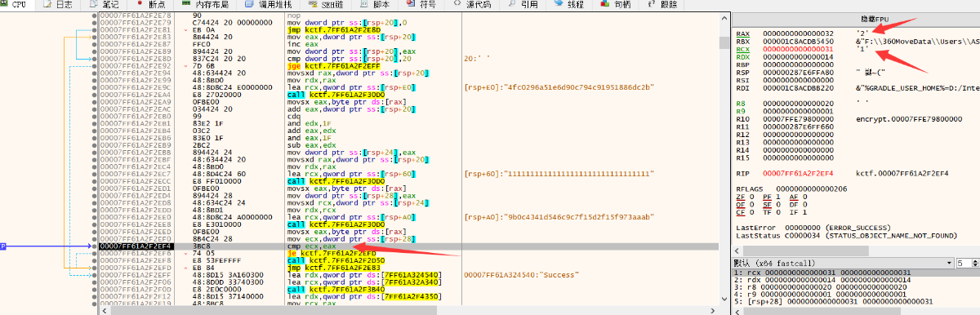This screenshot has width=980, height=315.
Task: Toggle the TF flag
Action: tap(771, 211)
